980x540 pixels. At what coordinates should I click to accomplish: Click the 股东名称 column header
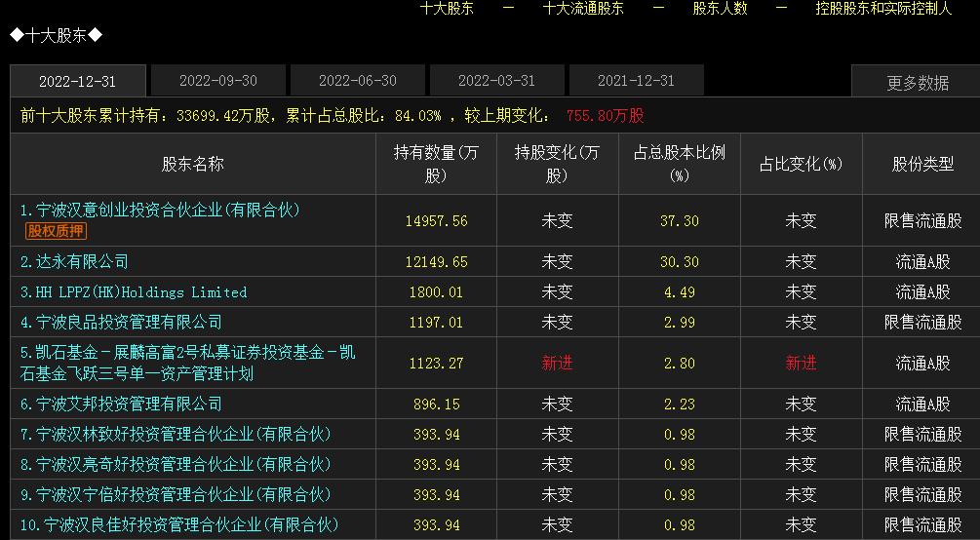pyautogui.click(x=192, y=165)
